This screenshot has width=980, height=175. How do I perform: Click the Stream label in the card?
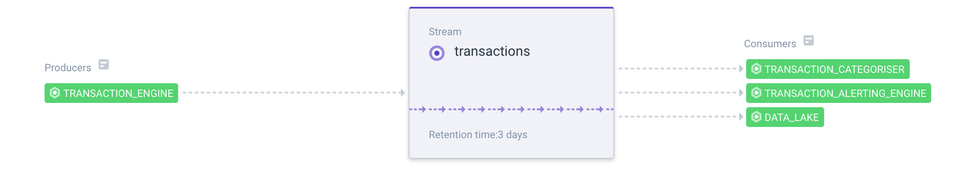(445, 32)
